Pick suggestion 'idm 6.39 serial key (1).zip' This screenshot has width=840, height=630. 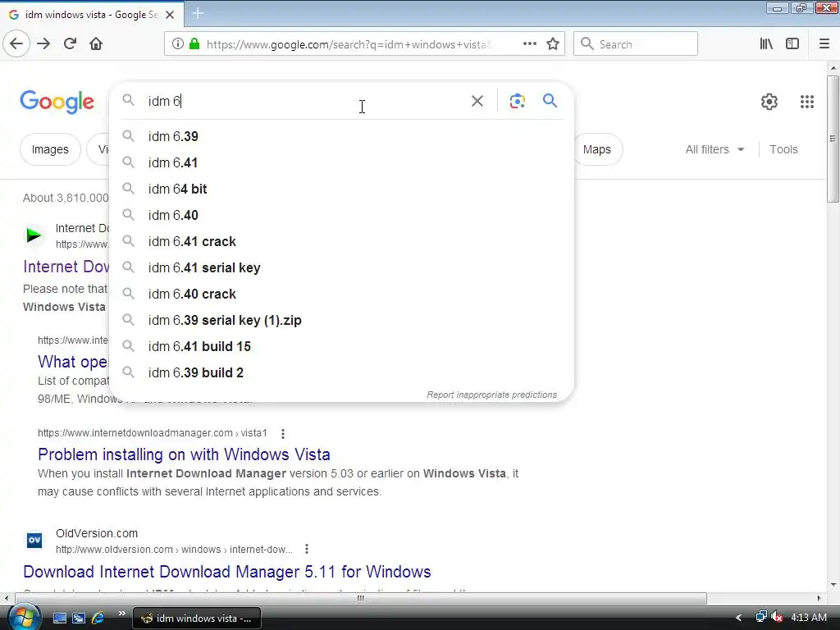[x=341, y=321]
